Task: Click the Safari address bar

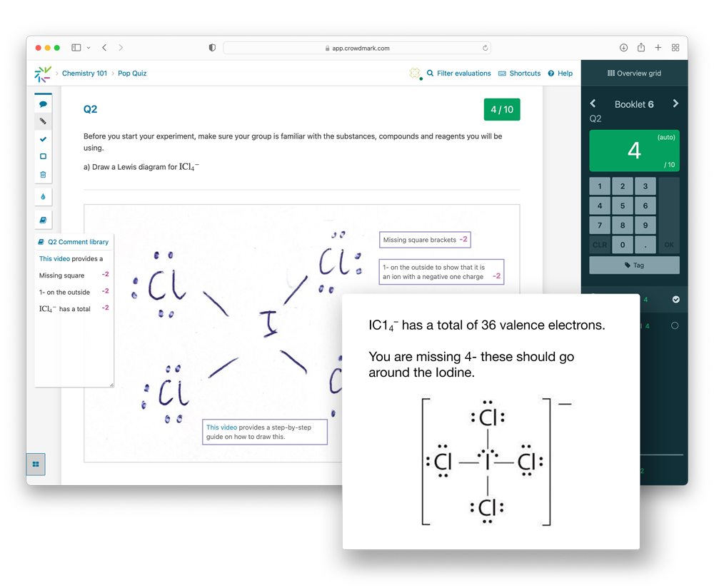Action: (x=357, y=48)
